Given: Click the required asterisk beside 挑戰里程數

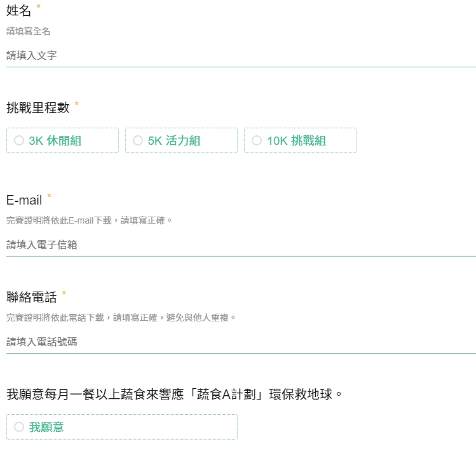Looking at the screenshot, I should (x=77, y=104).
